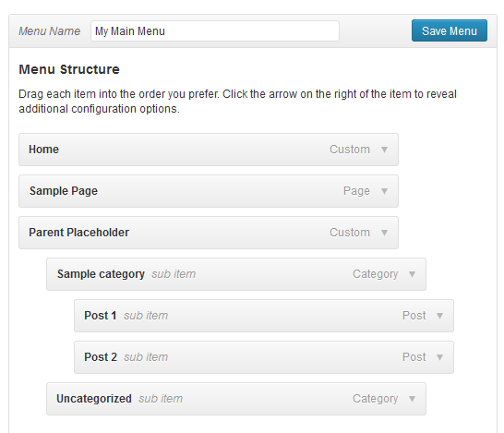
Task: Select the Parent Placeholder menu item
Action: pyautogui.click(x=209, y=233)
